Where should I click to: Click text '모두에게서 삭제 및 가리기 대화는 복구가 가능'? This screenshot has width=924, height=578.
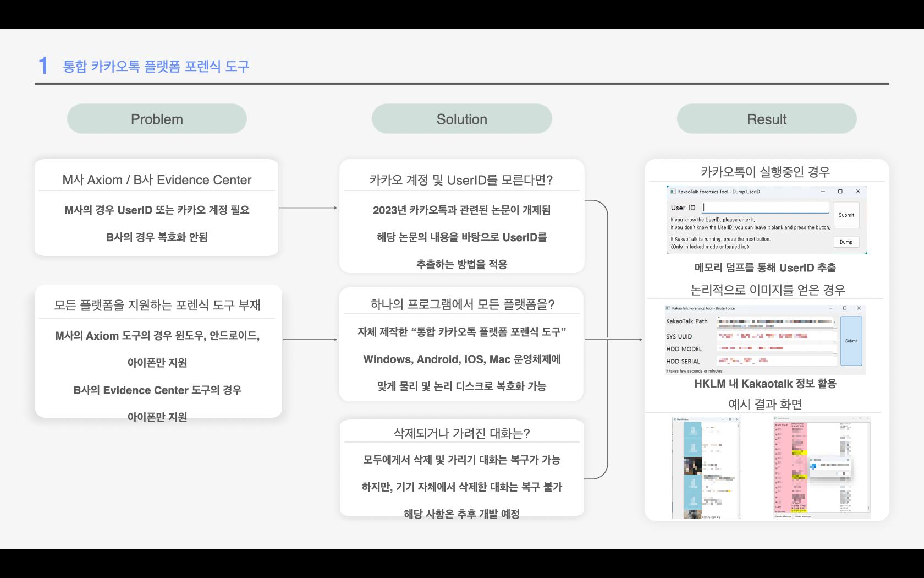[461, 460]
